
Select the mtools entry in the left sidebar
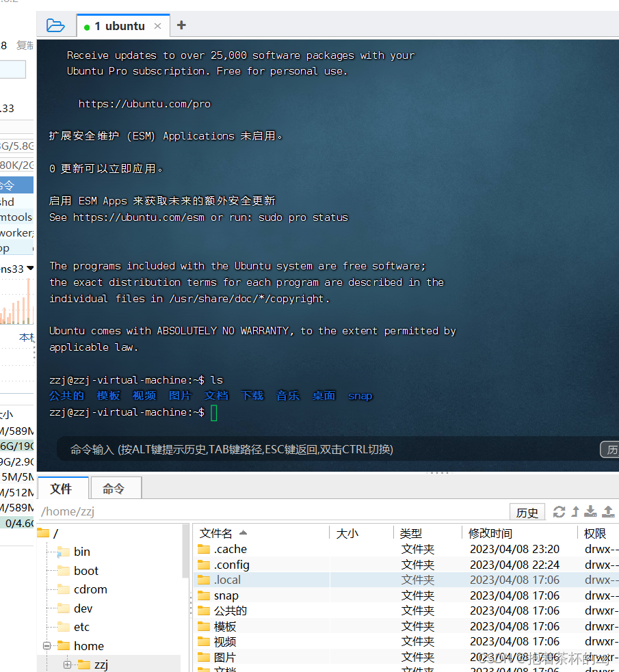tap(15, 217)
